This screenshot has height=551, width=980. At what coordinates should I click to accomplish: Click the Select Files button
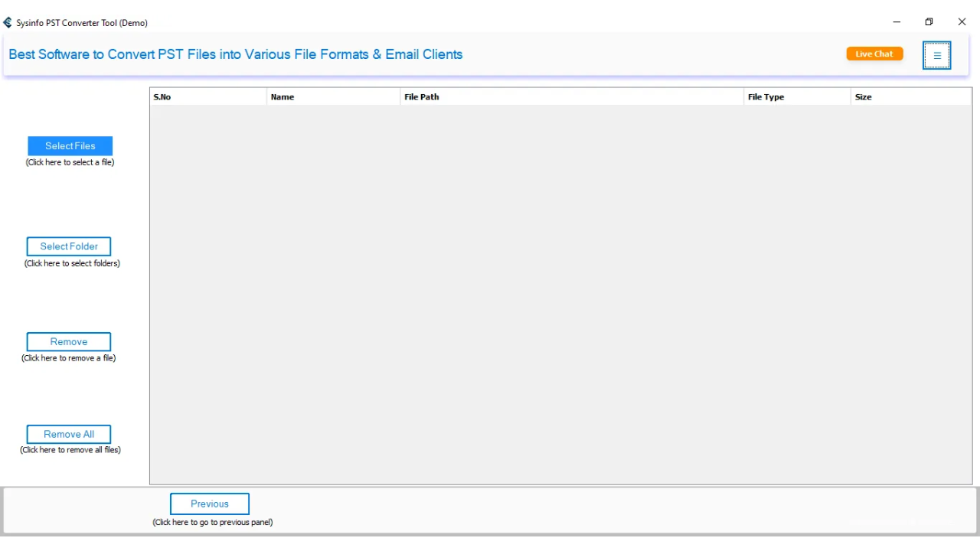click(70, 146)
